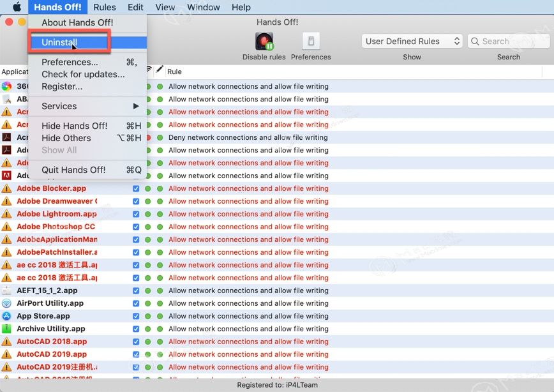Click the warning icon beside Adobe Lightroom.app

[6, 214]
